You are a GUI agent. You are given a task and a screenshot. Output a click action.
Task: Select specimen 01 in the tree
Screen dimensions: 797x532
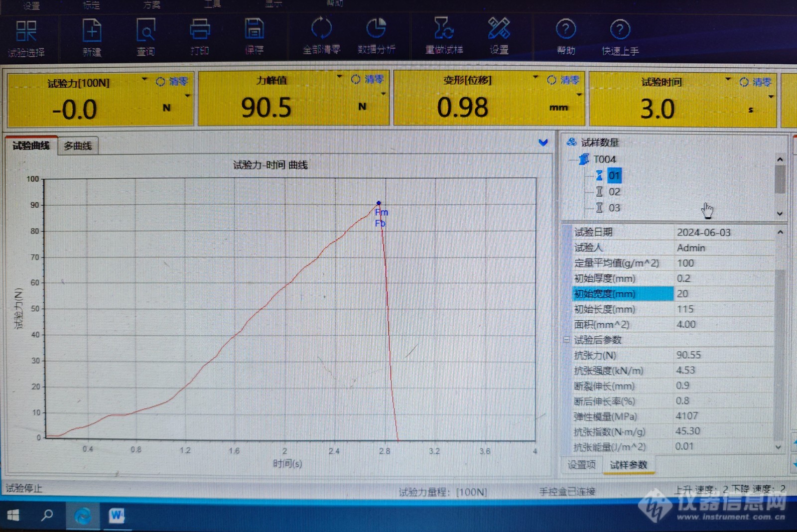pos(614,175)
